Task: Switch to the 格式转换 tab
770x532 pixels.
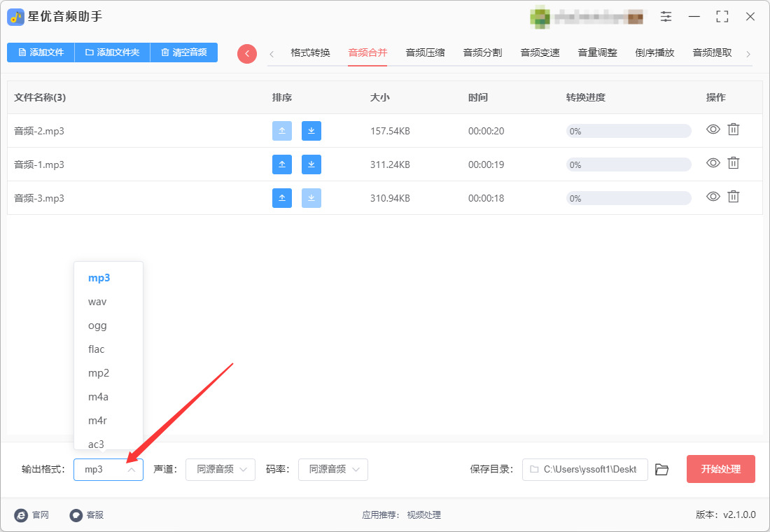Action: point(310,52)
